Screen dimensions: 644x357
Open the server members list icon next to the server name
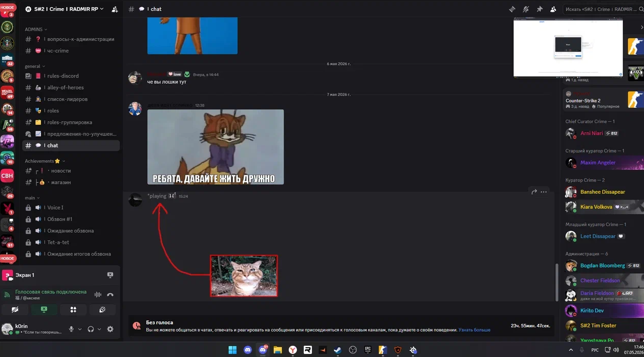[x=115, y=9]
